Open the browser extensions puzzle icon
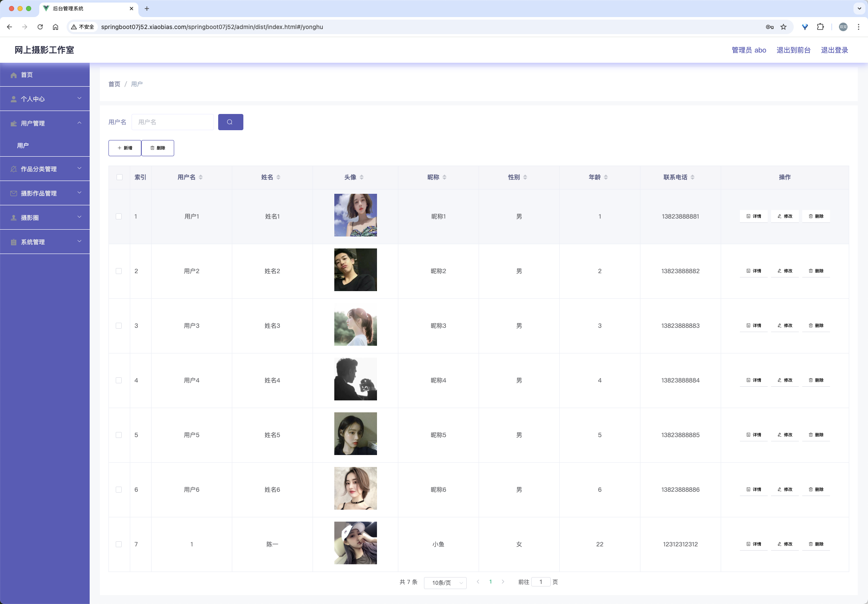Screen dimensions: 868x604 (x=820, y=27)
